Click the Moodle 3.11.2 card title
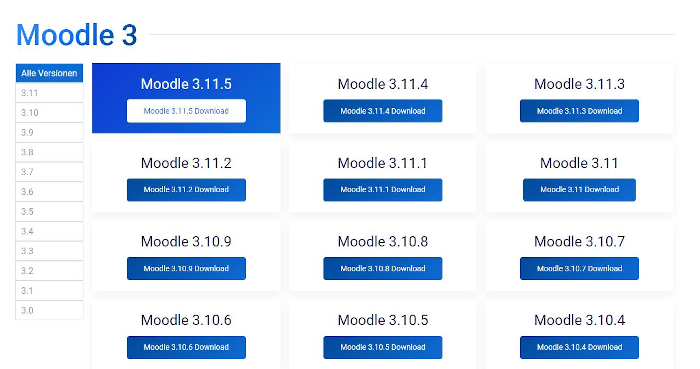The height and width of the screenshot is (369, 700). point(186,163)
